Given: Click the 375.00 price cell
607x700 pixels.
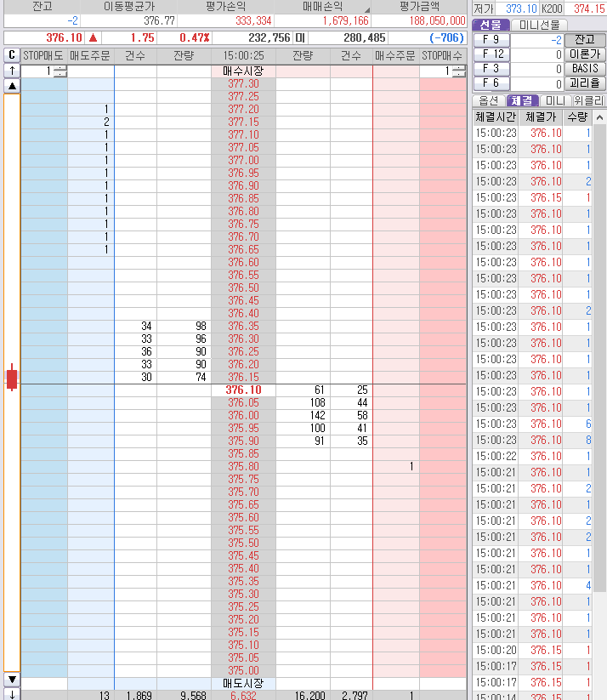Looking at the screenshot, I should (243, 670).
